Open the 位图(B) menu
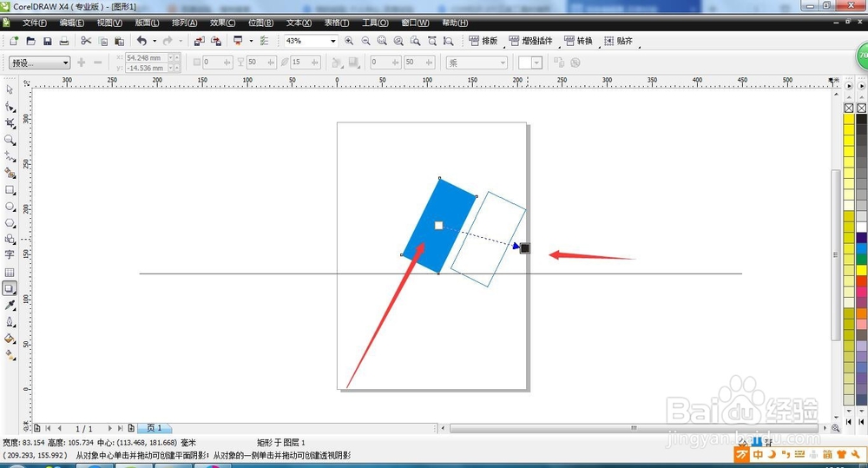Viewport: 868px width, 468px height. tap(260, 23)
